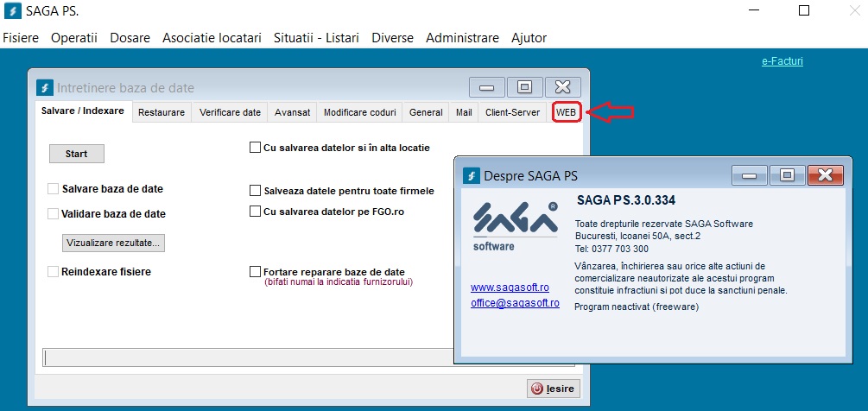Screen dimensions: 868x411
Task: Close the main SAGA PS window
Action: 855,10
